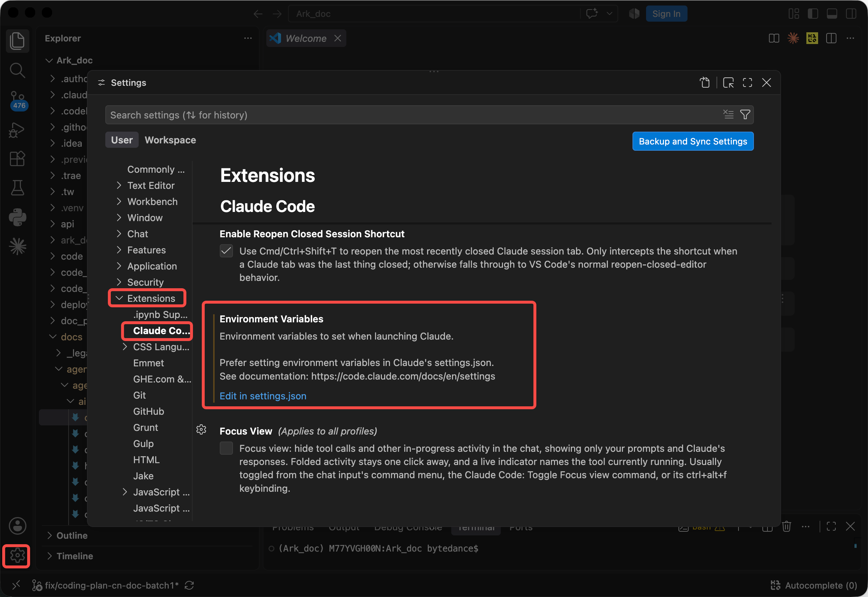868x597 pixels.
Task: Switch to the Workspace settings tab
Action: [170, 140]
